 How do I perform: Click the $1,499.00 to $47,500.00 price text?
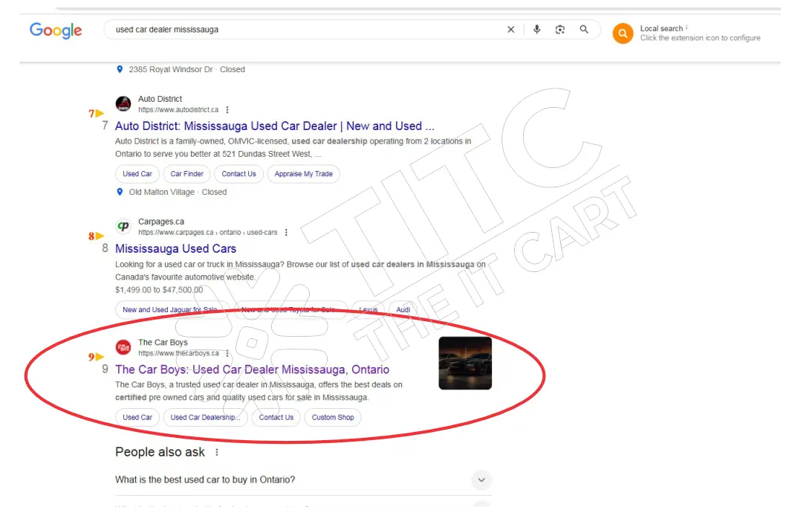pyautogui.click(x=159, y=290)
